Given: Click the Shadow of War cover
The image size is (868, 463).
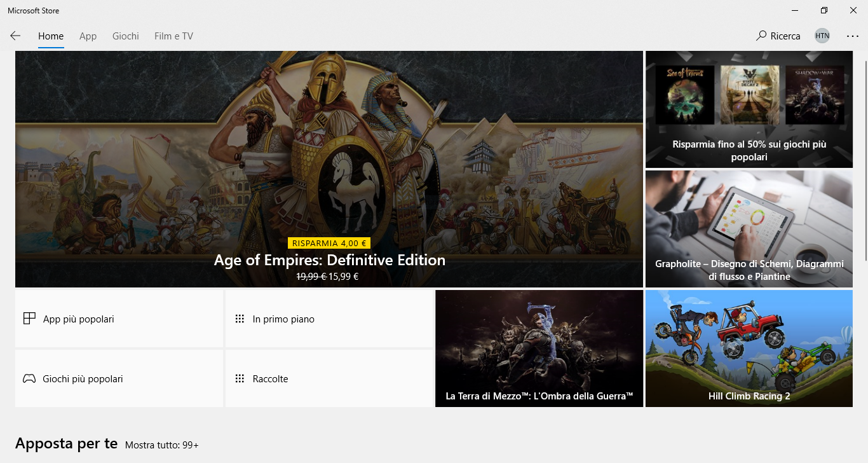Looking at the screenshot, I should pos(815,95).
